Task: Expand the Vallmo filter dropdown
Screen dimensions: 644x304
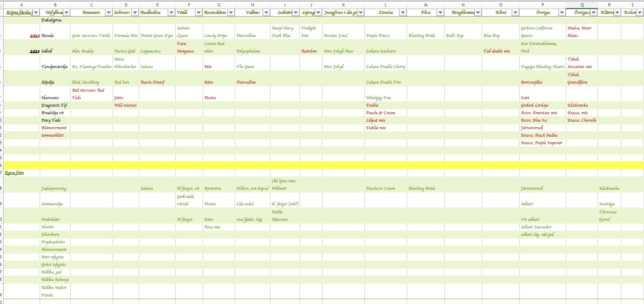Action: pyautogui.click(x=266, y=12)
